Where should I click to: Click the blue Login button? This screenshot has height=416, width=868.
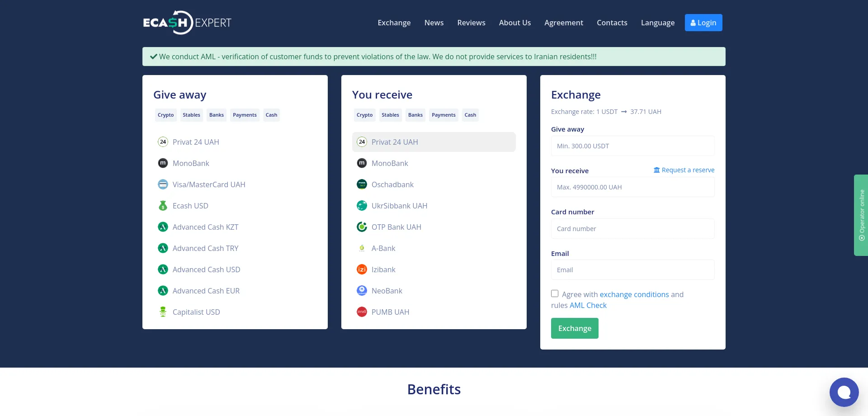pos(703,23)
